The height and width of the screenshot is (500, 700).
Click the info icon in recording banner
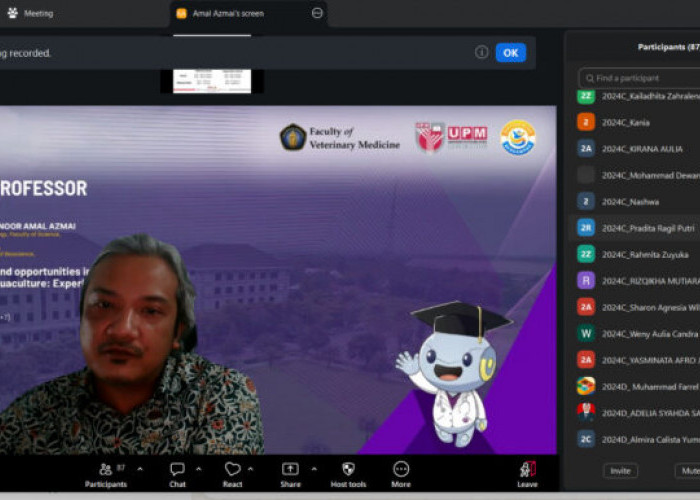click(x=481, y=53)
